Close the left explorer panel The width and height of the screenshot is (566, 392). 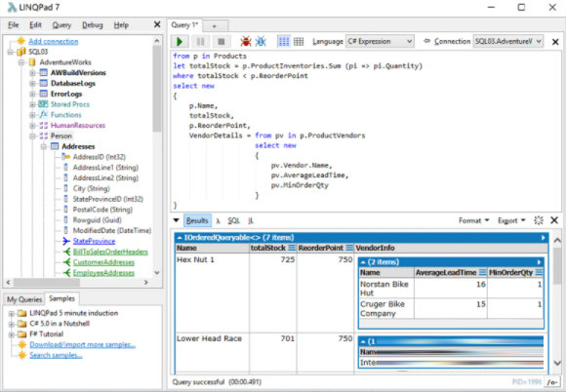157,24
